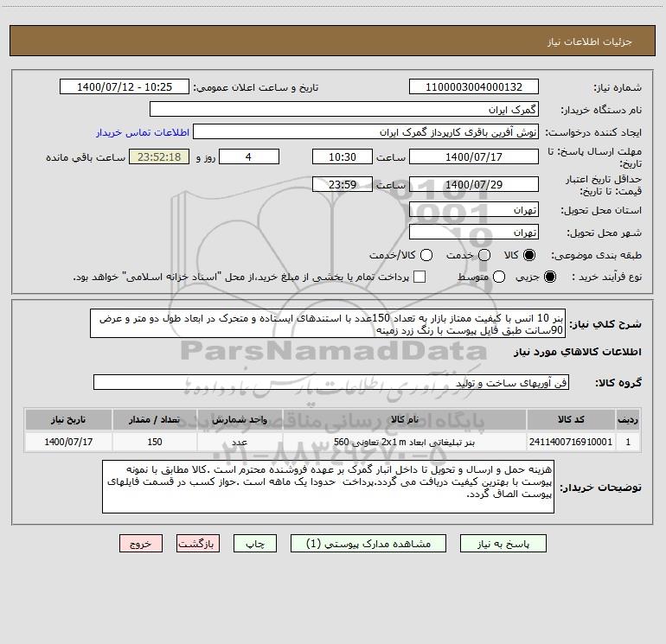This screenshot has width=666, height=644.
Task: Click the buyer notes text area
Action: (329, 487)
